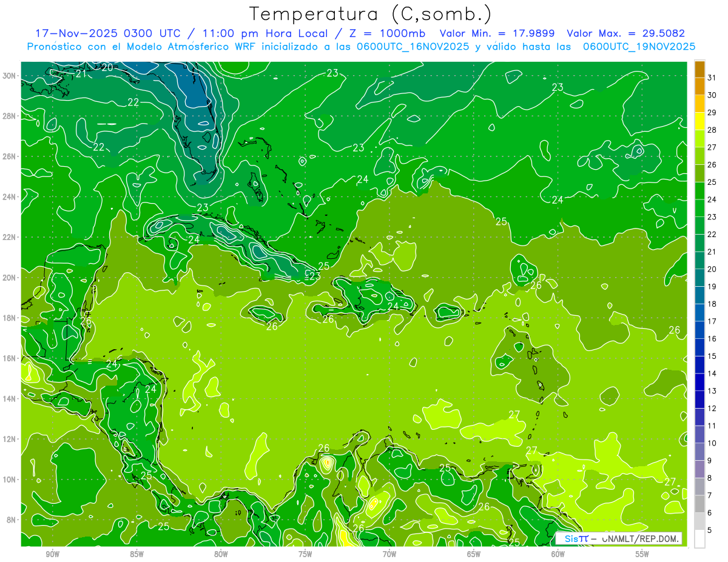Click the 12N latitude label
Screen dimensions: 728x562
[10, 439]
